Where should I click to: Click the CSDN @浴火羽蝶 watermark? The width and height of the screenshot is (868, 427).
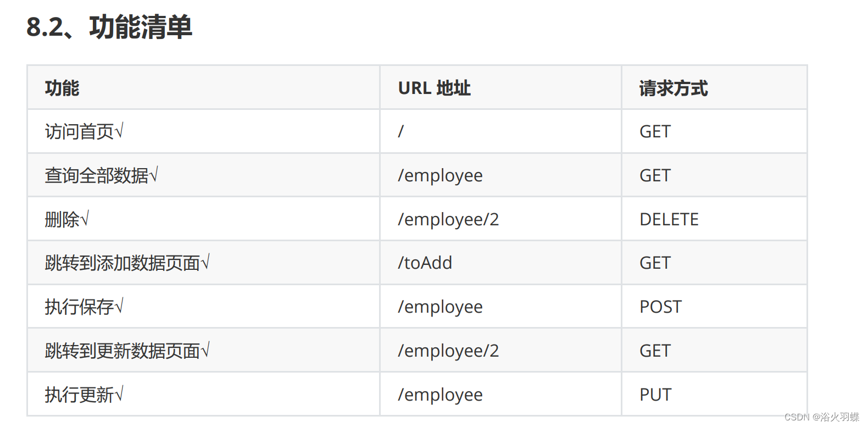pyautogui.click(x=821, y=417)
